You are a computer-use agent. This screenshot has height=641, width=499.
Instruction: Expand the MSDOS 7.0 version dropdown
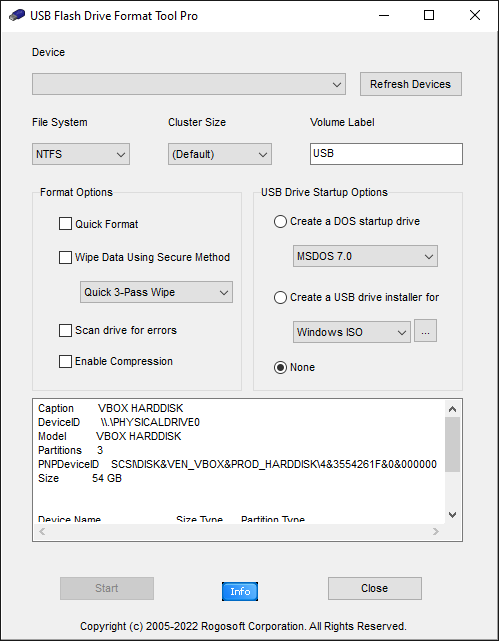pyautogui.click(x=365, y=256)
